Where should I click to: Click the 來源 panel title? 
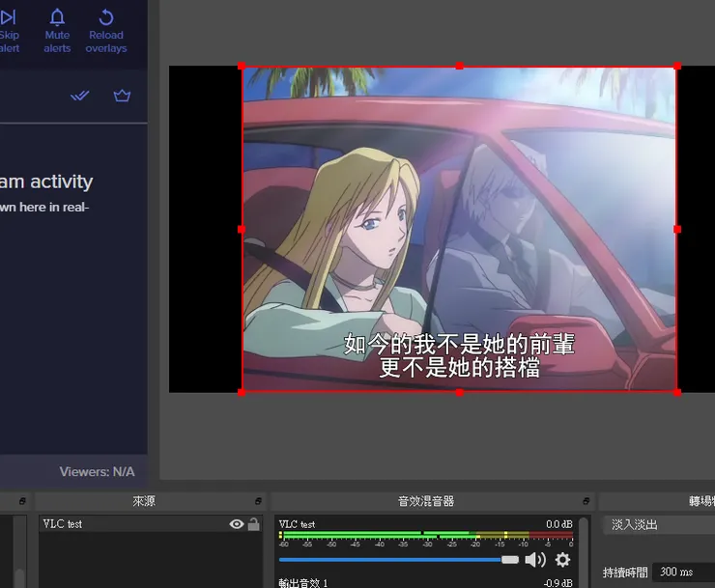(144, 501)
